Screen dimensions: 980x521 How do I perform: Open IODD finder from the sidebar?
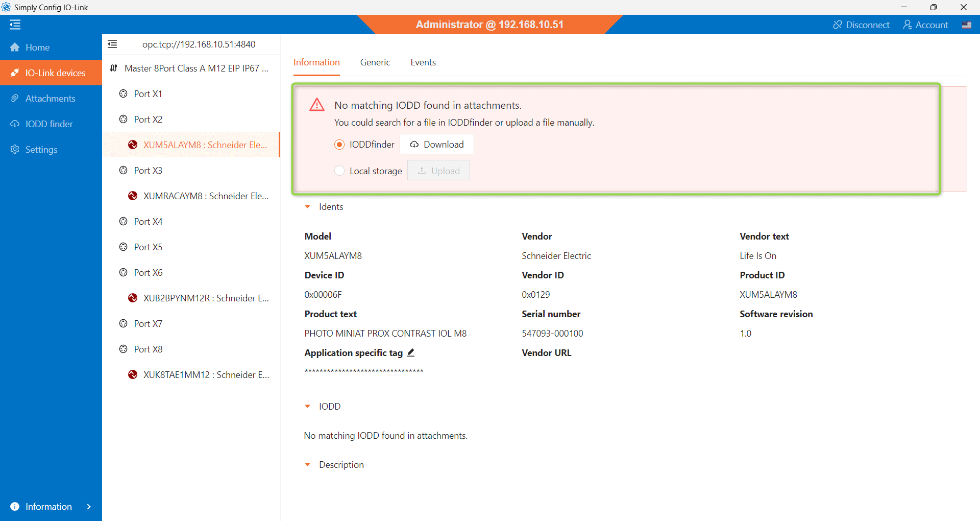tap(49, 124)
